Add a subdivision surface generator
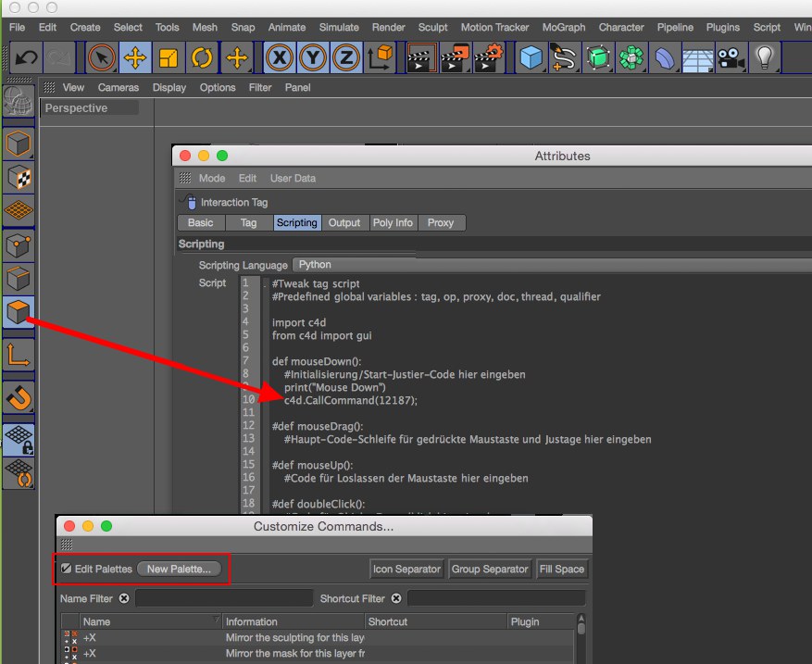 (x=597, y=57)
